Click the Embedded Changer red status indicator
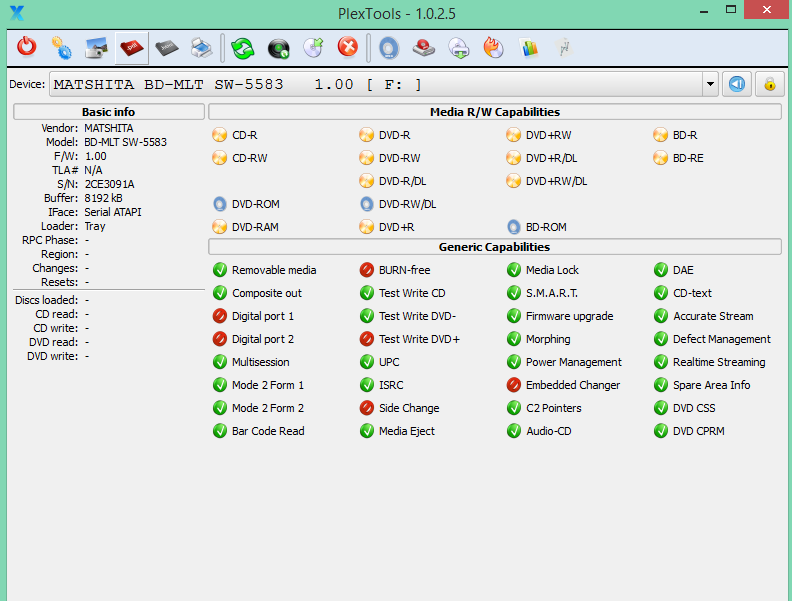 [514, 385]
